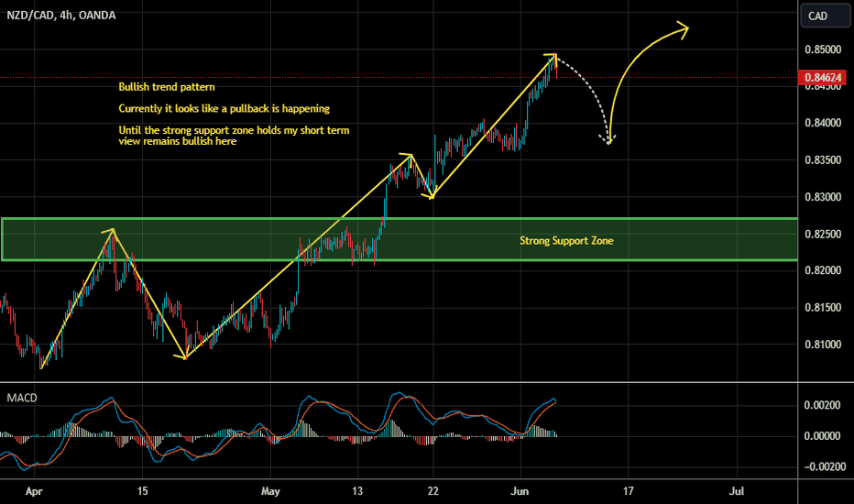
Task: Select the 'Bullish trend pattern' text note
Action: coord(167,87)
